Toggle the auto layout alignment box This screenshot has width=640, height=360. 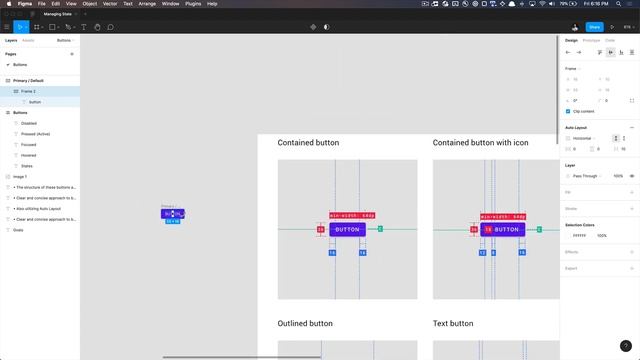[616, 138]
